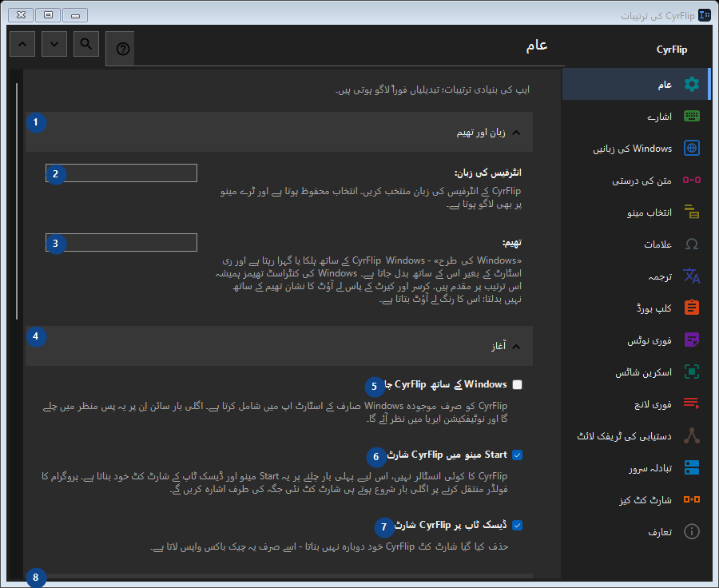719x588 pixels.
Task: Click the red lines icon for فوری لانچ
Action: [x=692, y=403]
